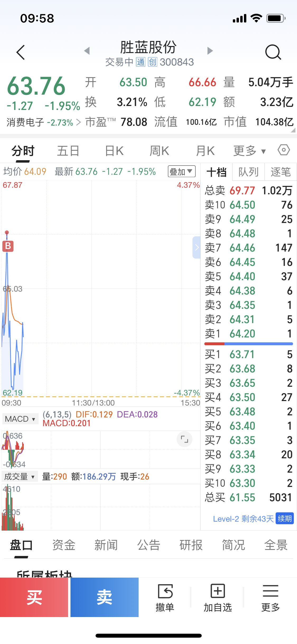
Task: Open the 研报 research reports tab
Action: pyautogui.click(x=191, y=545)
